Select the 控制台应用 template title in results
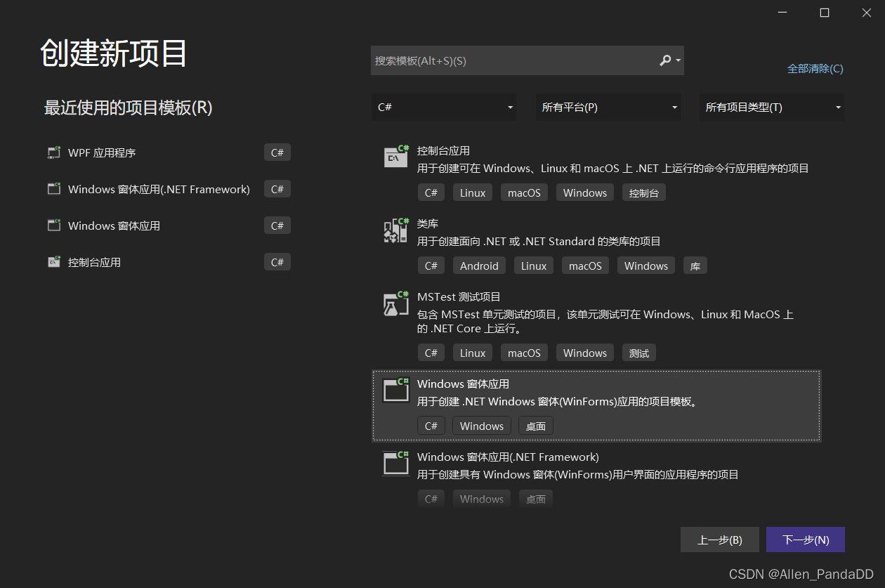 pyautogui.click(x=443, y=150)
